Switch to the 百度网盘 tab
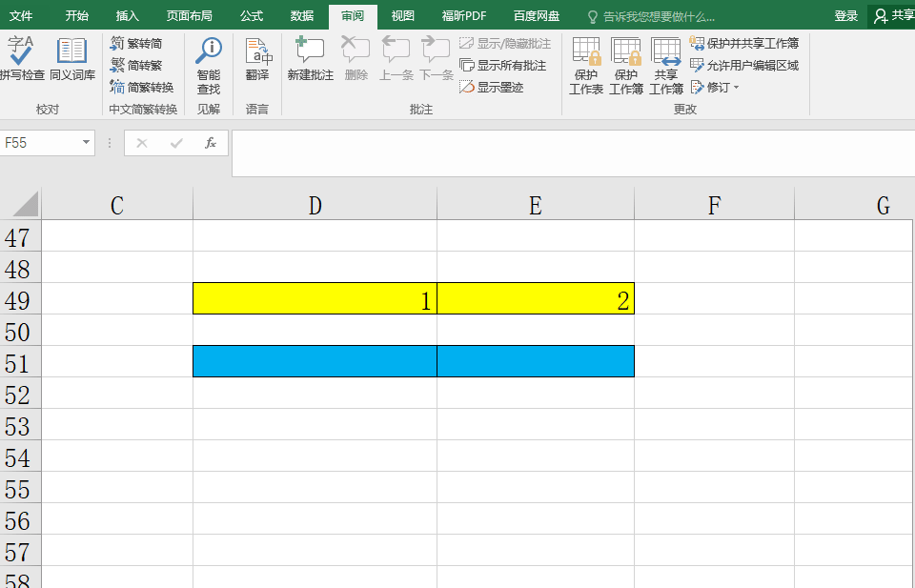 [537, 16]
